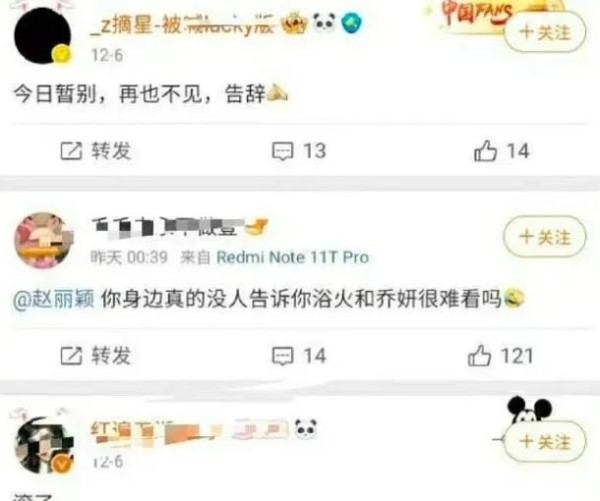600x501 pixels.
Task: Open the _z摘星 username profile
Action: (182, 24)
